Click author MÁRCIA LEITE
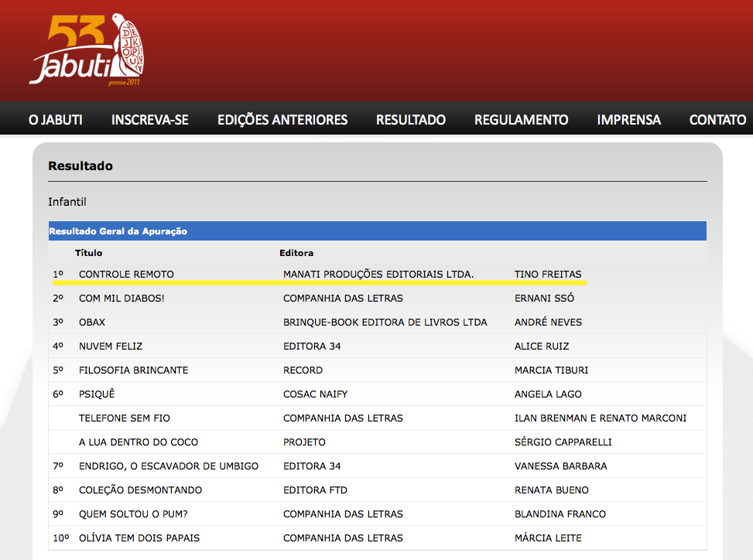The width and height of the screenshot is (753, 560). (x=548, y=538)
